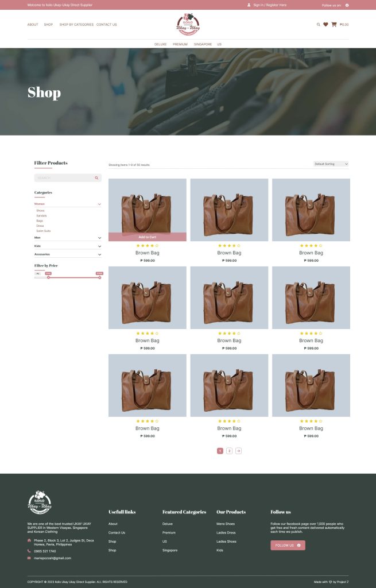Open the Default Sorting dropdown
Viewport: 376px width, 588px height.
pos(331,164)
